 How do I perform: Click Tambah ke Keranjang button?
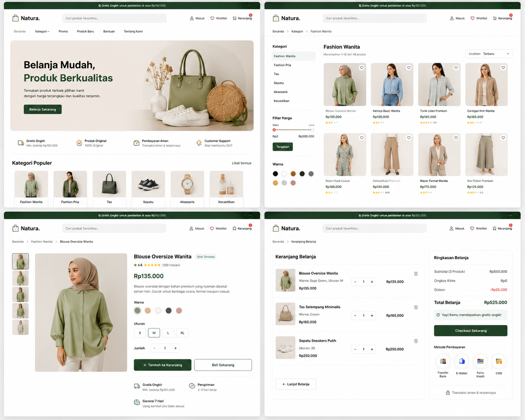(163, 365)
